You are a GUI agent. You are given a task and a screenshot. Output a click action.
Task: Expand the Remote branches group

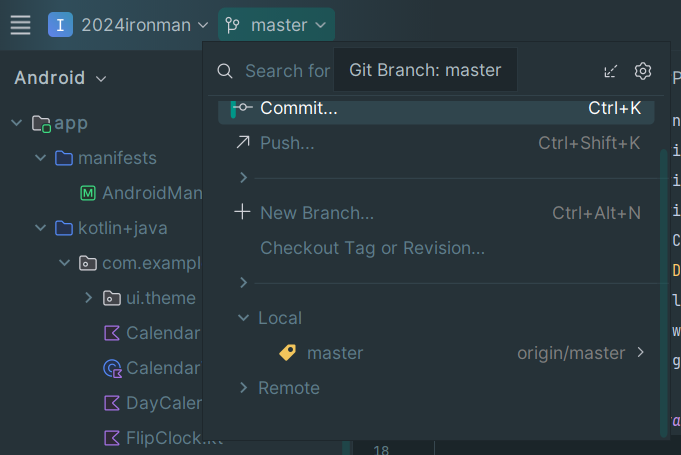(x=244, y=388)
